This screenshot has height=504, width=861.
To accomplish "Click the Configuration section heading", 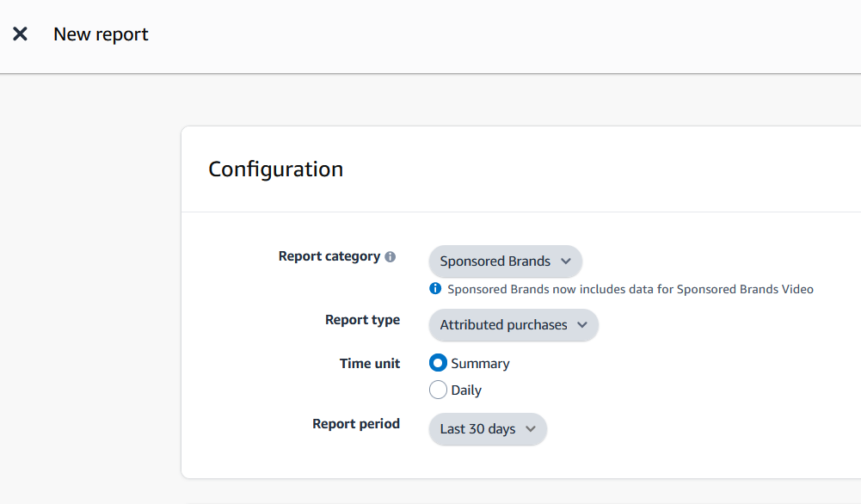I will pos(275,169).
